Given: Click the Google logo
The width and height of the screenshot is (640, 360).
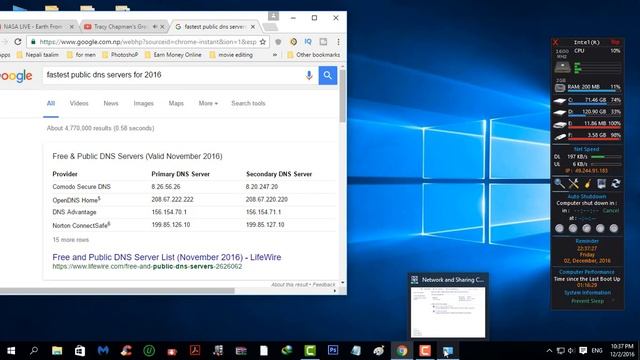Looking at the screenshot, I should (16, 76).
